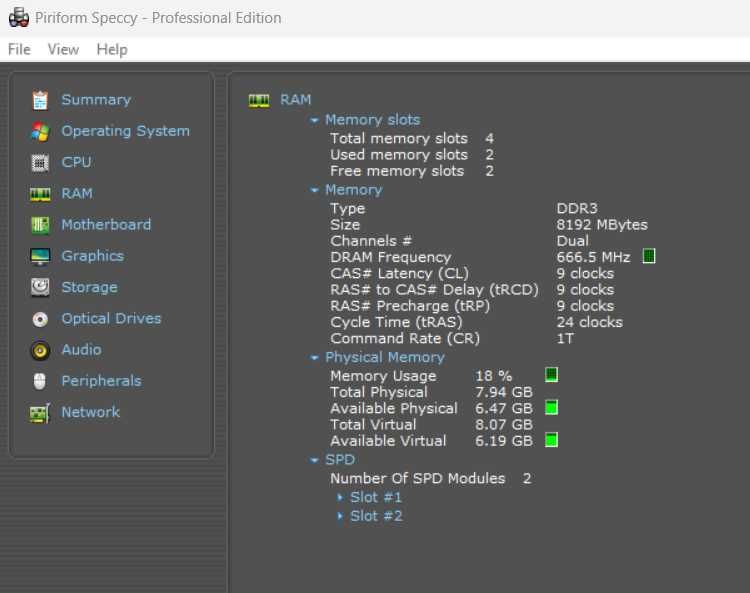Click the DRAM Frequency indicator box
Viewport: 750px width, 593px height.
pyautogui.click(x=649, y=257)
